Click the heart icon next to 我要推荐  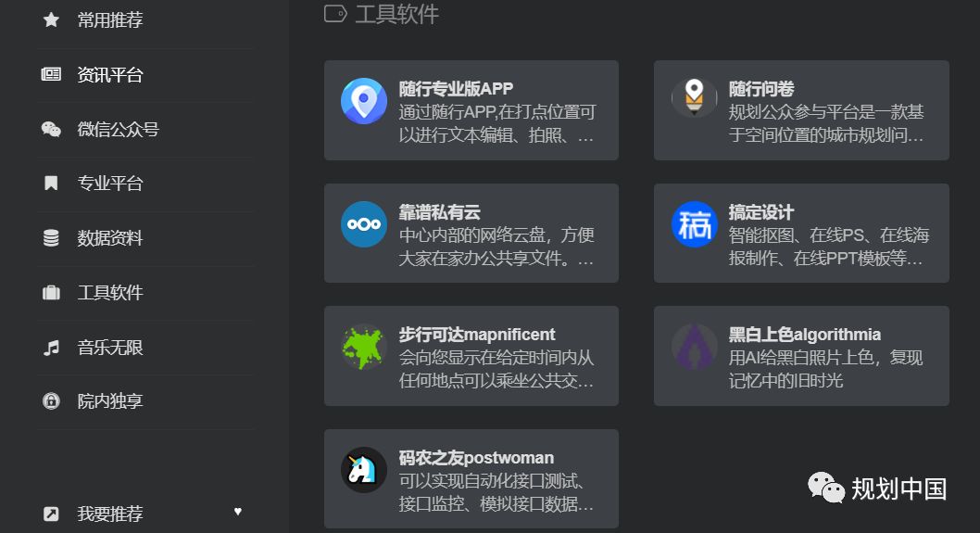pyautogui.click(x=237, y=511)
